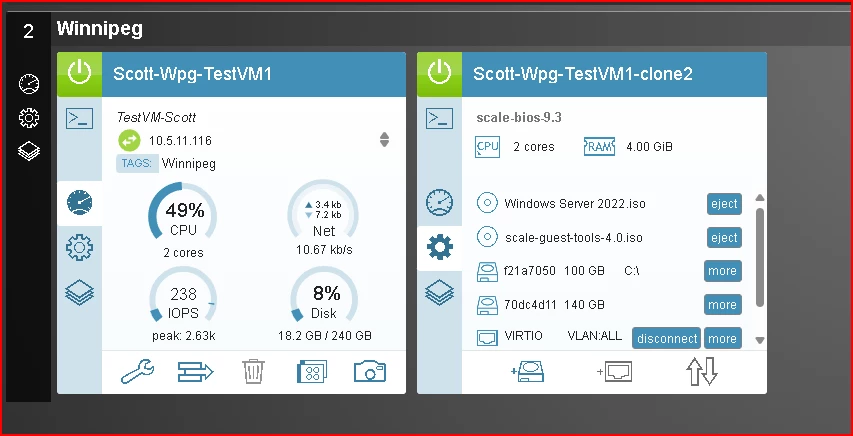Click gear icon in left black sidebar
The width and height of the screenshot is (853, 436).
tap(29, 118)
